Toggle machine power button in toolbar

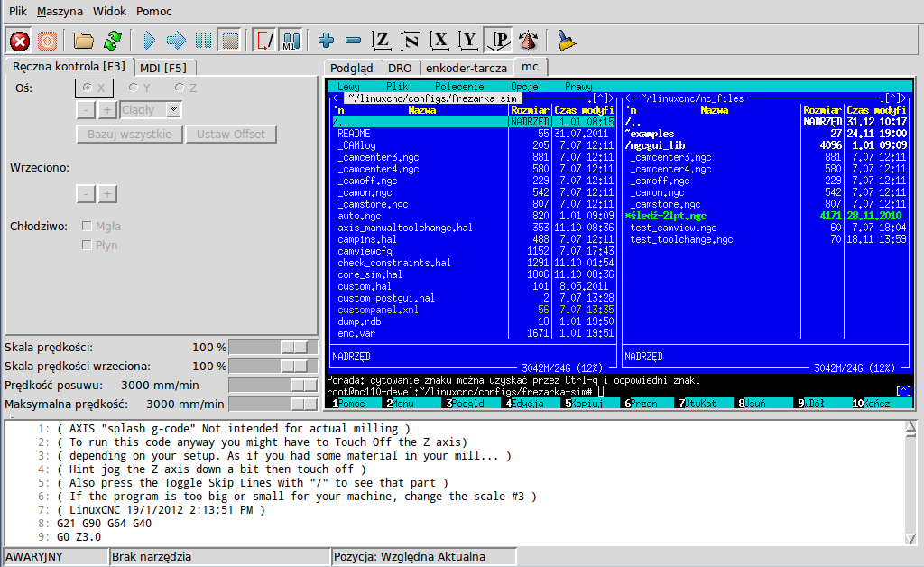coord(47,41)
